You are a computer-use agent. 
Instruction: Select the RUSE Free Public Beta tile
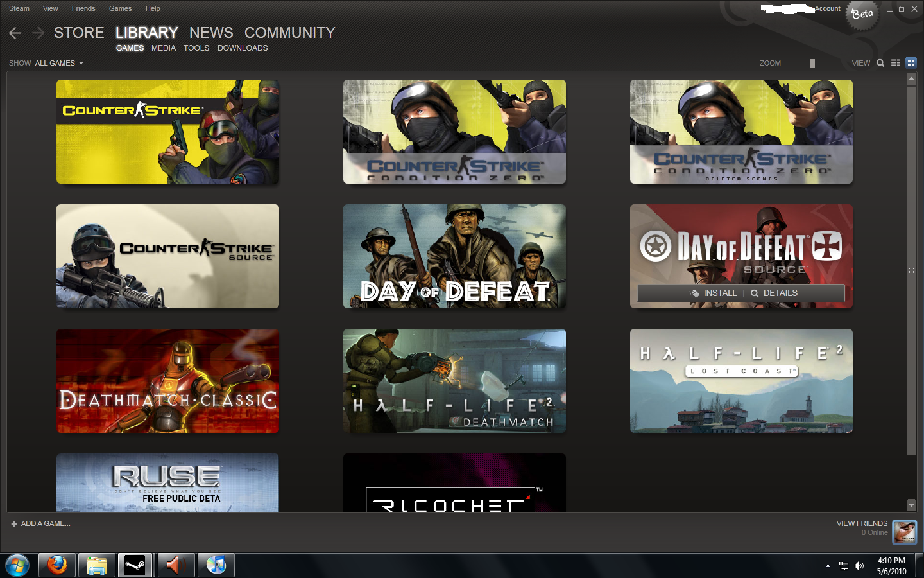[167, 483]
